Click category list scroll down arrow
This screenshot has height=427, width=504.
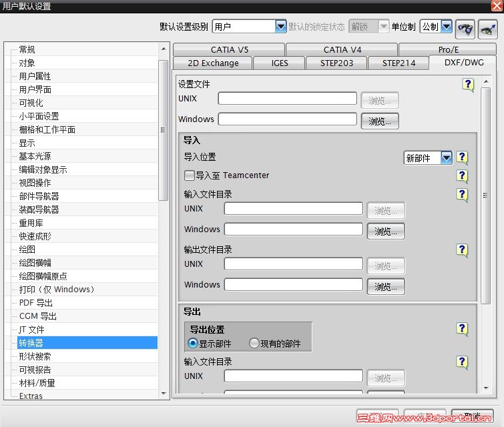click(164, 393)
